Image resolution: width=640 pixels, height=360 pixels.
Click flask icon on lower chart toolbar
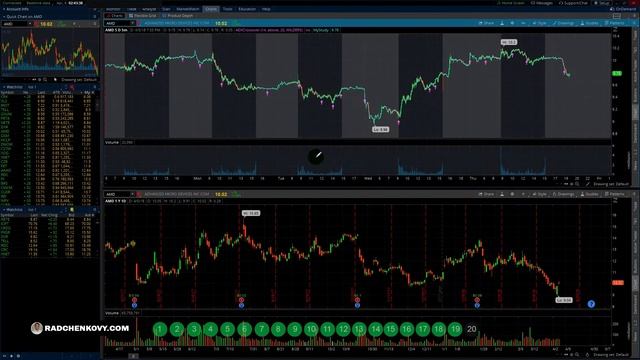pos(502,194)
